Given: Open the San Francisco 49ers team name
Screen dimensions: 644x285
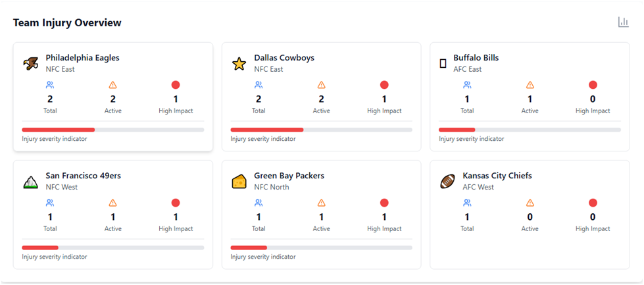Looking at the screenshot, I should click(x=84, y=176).
